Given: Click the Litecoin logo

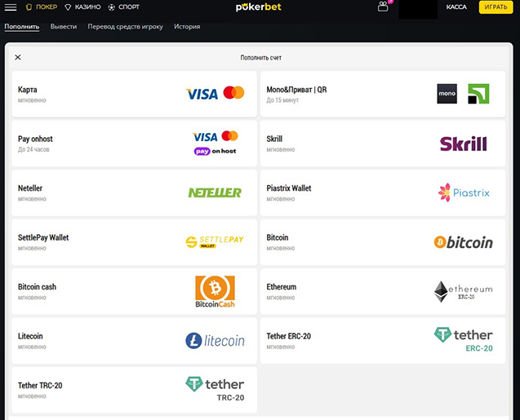Looking at the screenshot, I should click(215, 341).
